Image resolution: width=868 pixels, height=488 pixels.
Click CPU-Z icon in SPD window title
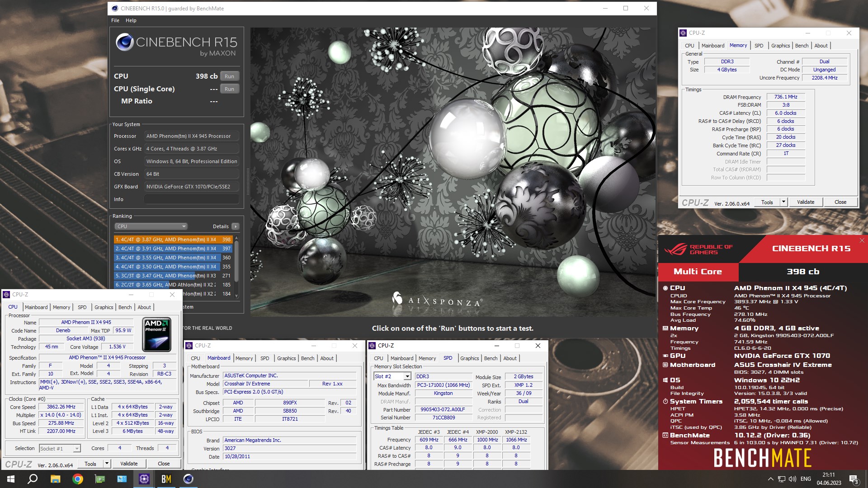tap(372, 346)
